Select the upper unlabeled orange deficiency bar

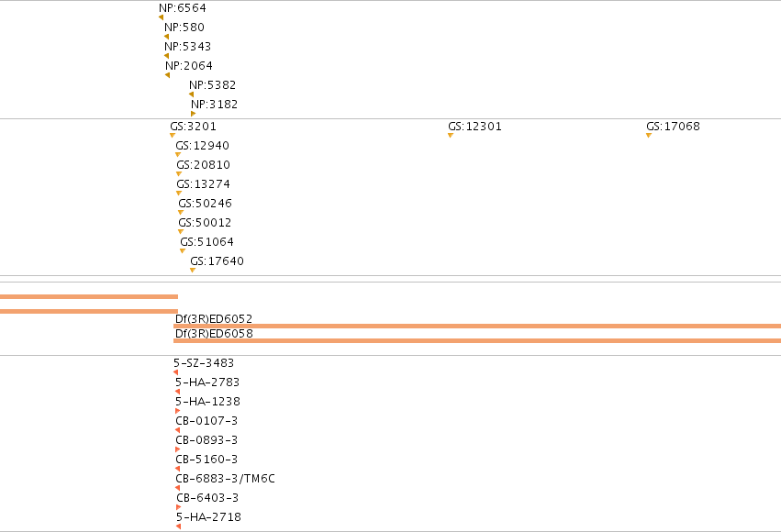pyautogui.click(x=89, y=296)
